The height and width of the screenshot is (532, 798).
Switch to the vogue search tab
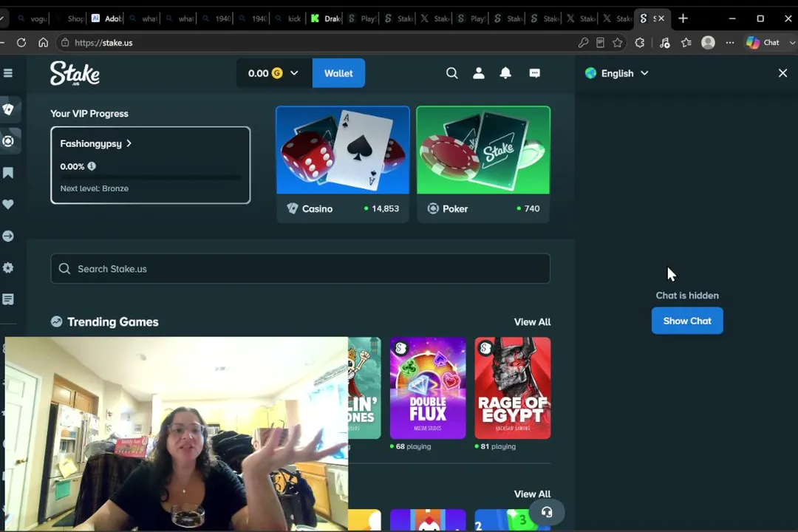click(x=33, y=18)
